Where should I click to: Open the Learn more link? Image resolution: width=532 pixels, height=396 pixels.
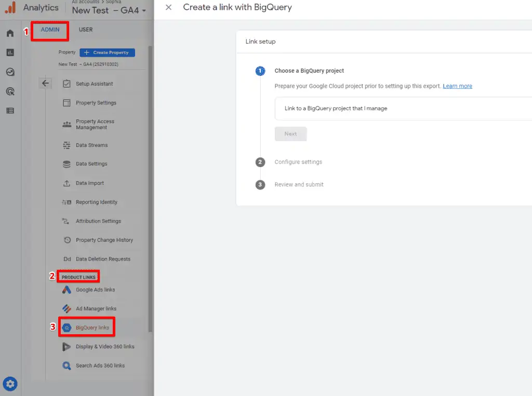click(457, 86)
